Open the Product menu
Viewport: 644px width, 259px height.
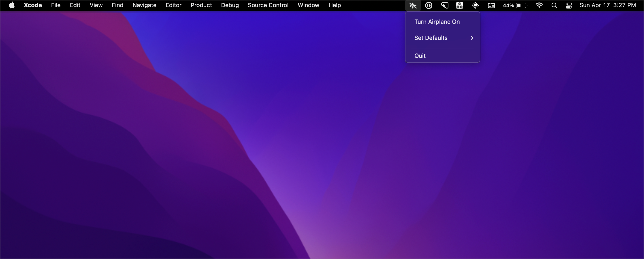point(201,5)
